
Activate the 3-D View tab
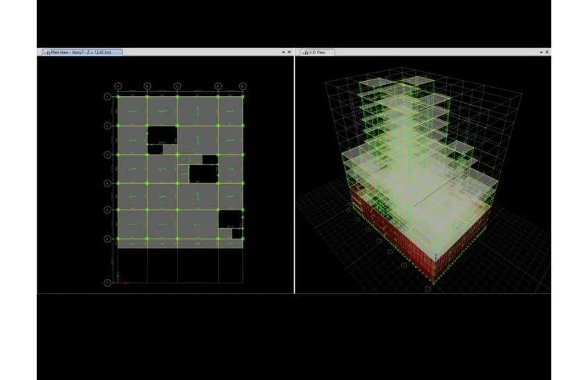click(318, 52)
